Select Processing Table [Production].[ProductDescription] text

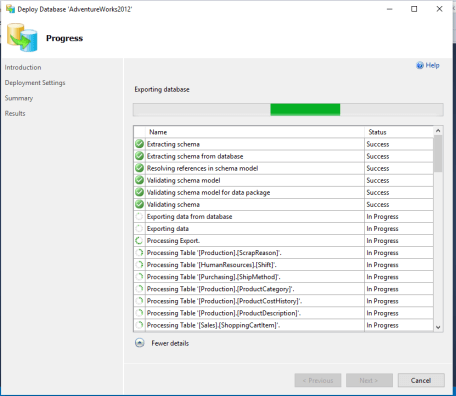click(224, 313)
